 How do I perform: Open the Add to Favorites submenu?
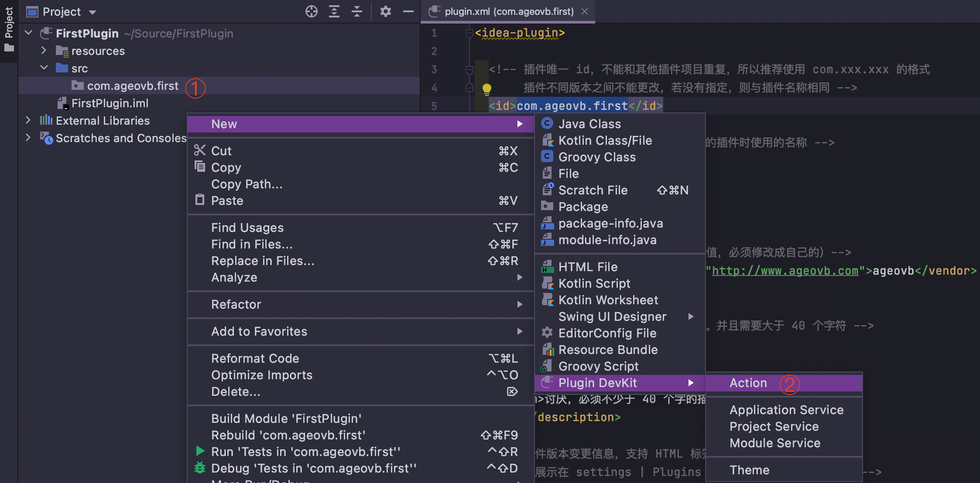tap(361, 331)
